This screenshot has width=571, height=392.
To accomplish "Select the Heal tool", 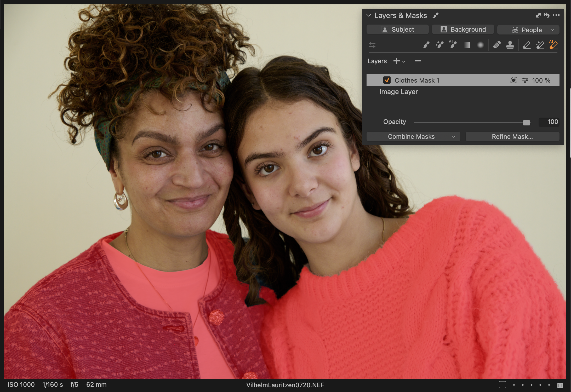I will click(497, 45).
